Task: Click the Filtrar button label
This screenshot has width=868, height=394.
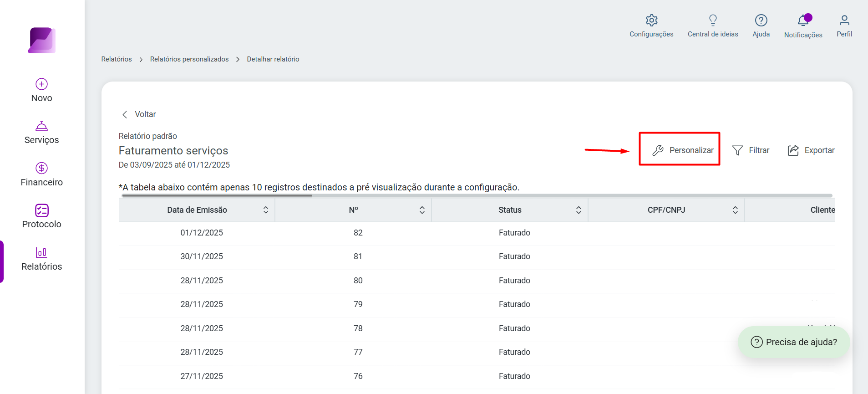Action: point(759,150)
